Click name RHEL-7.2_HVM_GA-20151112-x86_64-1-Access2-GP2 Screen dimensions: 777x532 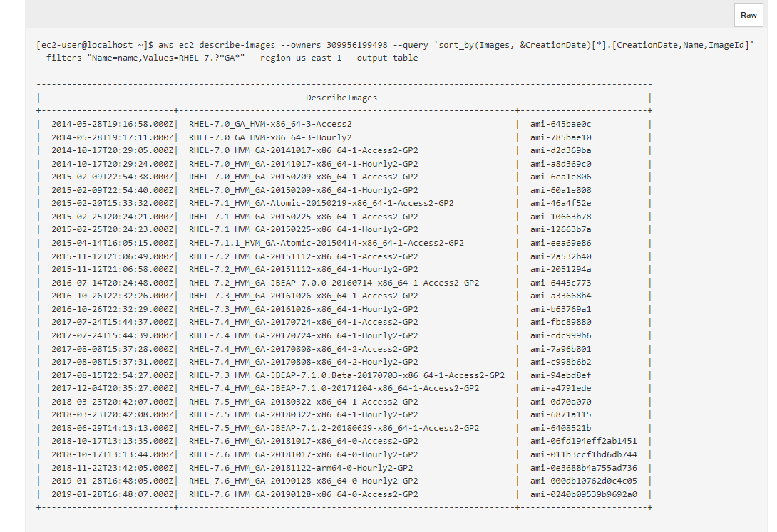click(303, 256)
